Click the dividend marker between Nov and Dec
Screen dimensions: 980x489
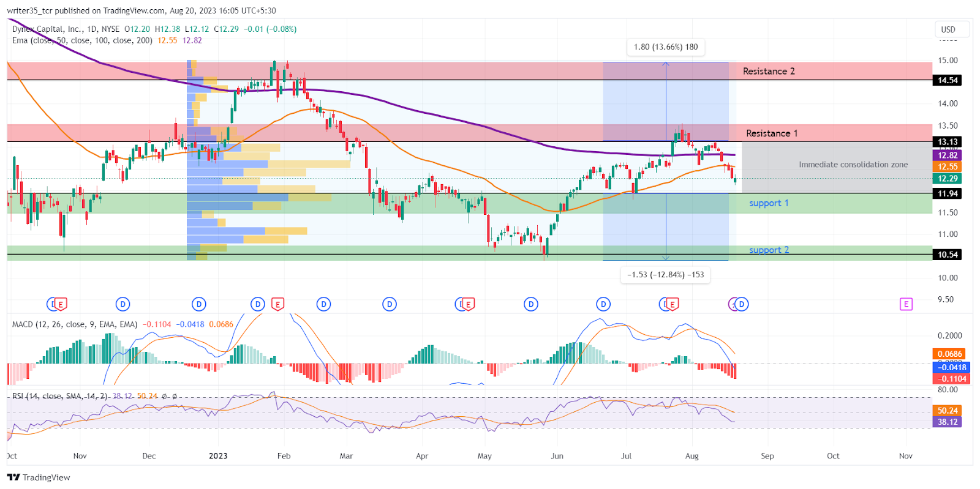(x=123, y=304)
